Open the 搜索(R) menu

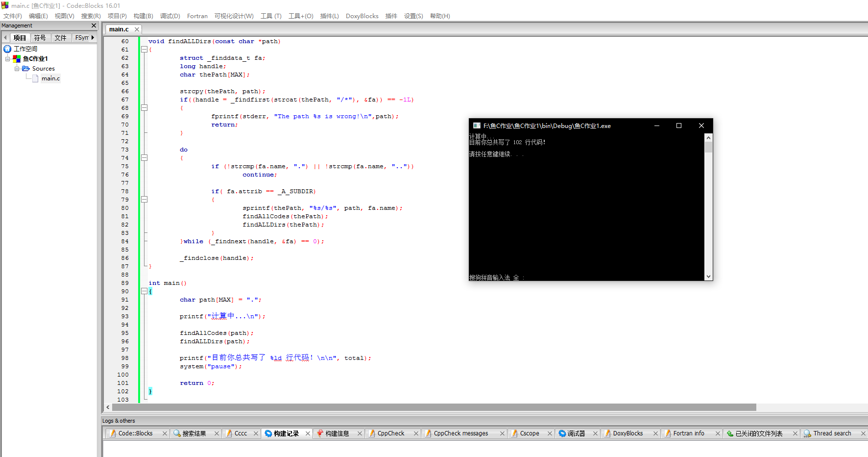[91, 16]
